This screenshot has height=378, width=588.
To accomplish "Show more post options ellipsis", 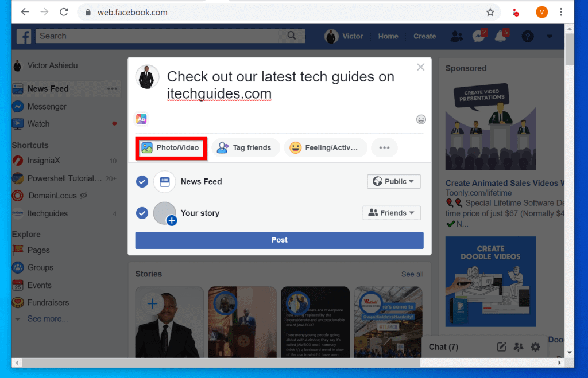I will coord(384,147).
